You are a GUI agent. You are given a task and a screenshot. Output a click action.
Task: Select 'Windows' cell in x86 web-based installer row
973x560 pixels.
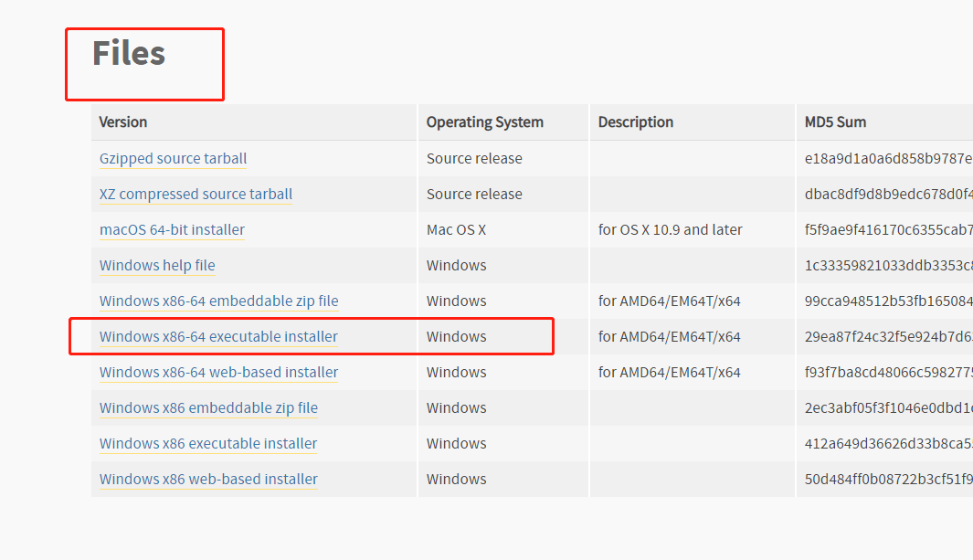[x=456, y=479]
